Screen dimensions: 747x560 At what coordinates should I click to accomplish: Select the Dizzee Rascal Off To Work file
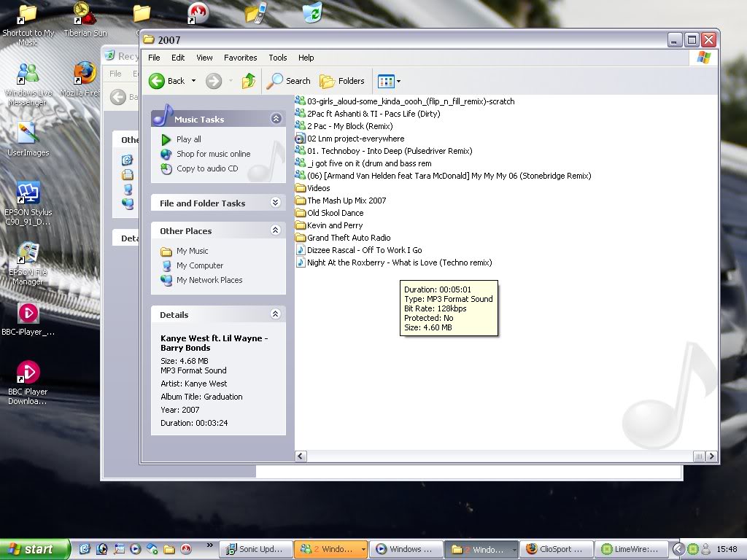pos(364,250)
